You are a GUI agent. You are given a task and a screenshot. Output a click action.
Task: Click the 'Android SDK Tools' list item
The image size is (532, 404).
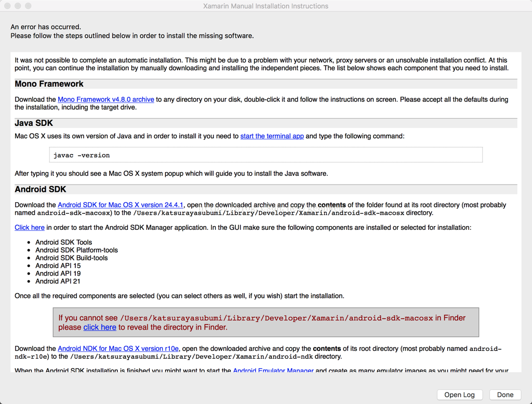[x=64, y=242]
